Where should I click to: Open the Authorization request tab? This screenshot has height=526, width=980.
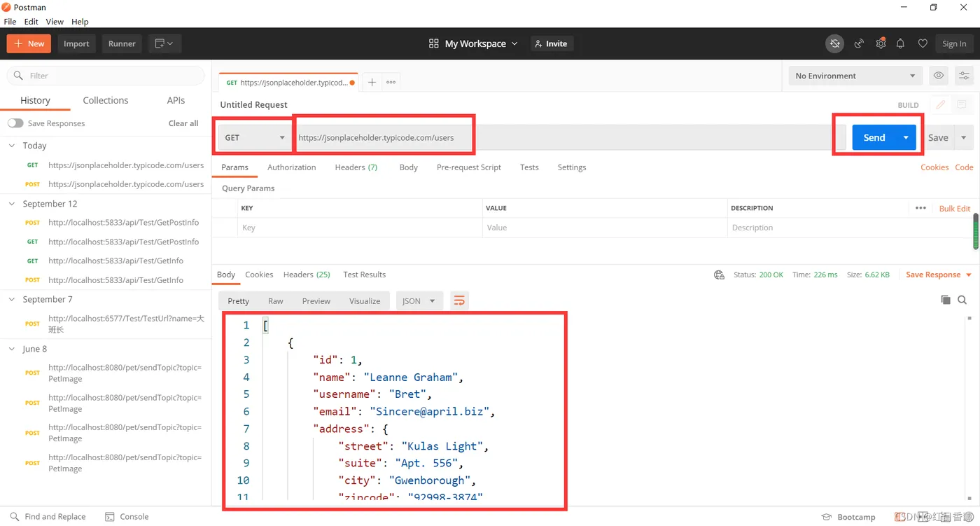(x=291, y=167)
